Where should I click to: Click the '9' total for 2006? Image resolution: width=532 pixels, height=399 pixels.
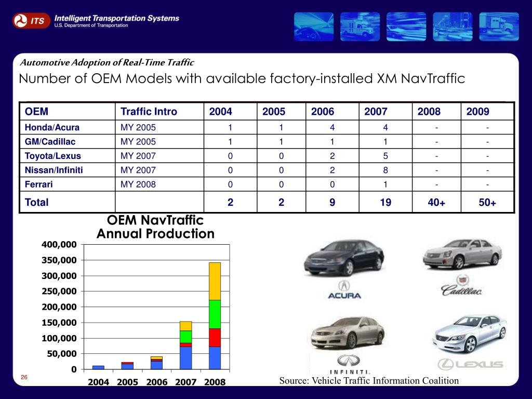pos(332,203)
